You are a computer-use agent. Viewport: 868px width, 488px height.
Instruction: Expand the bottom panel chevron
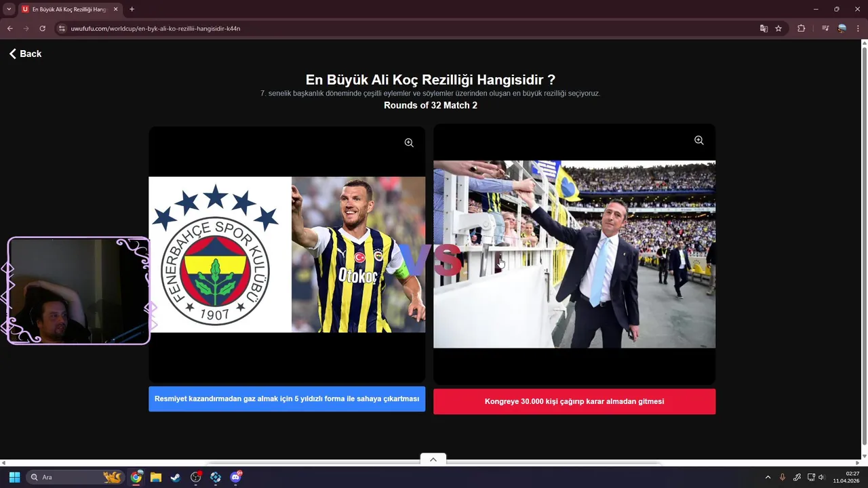pyautogui.click(x=433, y=460)
